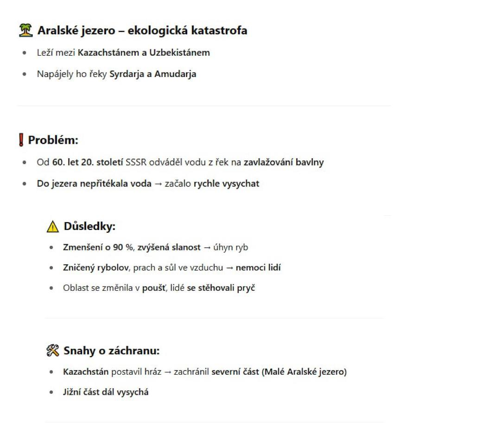Click the hammer and wrench icon
The image size is (482, 448).
tap(52, 351)
